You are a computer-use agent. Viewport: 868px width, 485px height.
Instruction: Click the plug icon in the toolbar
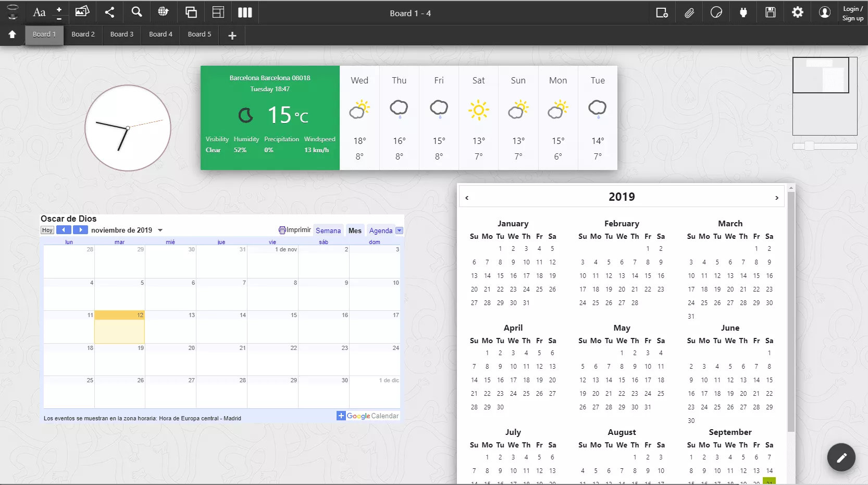743,13
